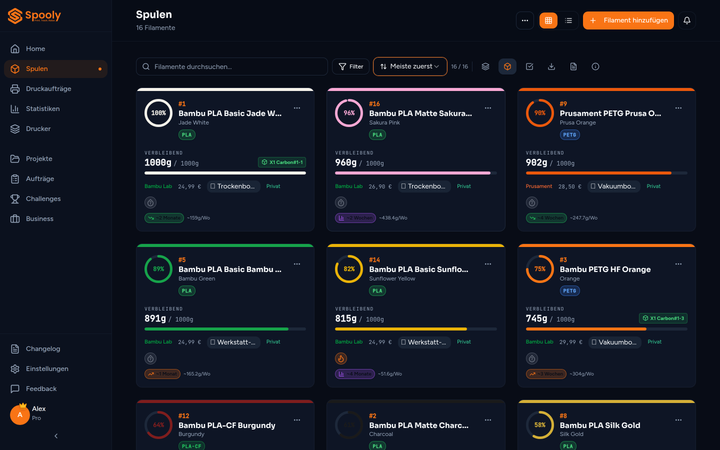720x450 pixels.
Task: Open Druckaufträge in the sidebar
Action: coord(56,89)
